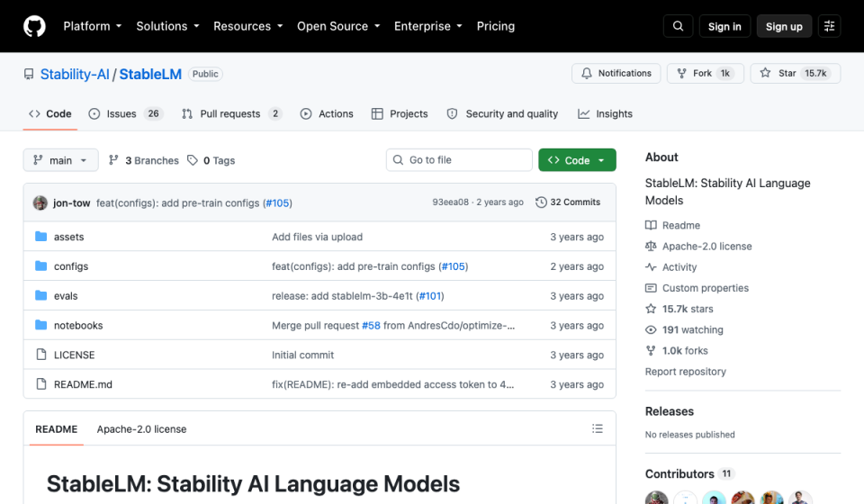This screenshot has height=504, width=864.
Task: View 3 Branches link
Action: click(x=144, y=160)
